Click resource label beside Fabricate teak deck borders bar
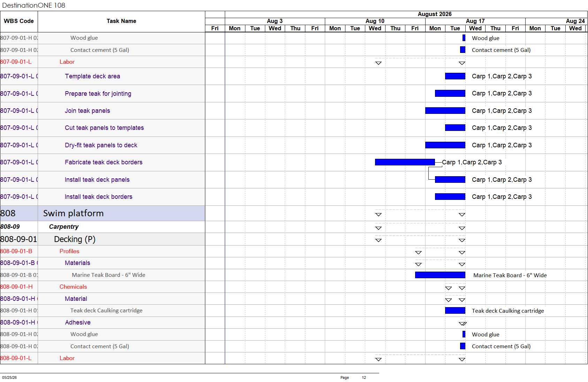The image size is (588, 382). pyautogui.click(x=472, y=162)
